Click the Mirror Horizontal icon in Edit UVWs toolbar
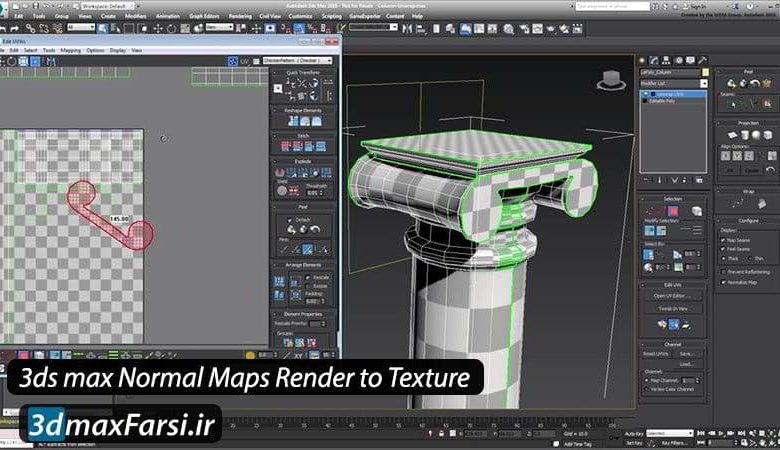 point(50,62)
